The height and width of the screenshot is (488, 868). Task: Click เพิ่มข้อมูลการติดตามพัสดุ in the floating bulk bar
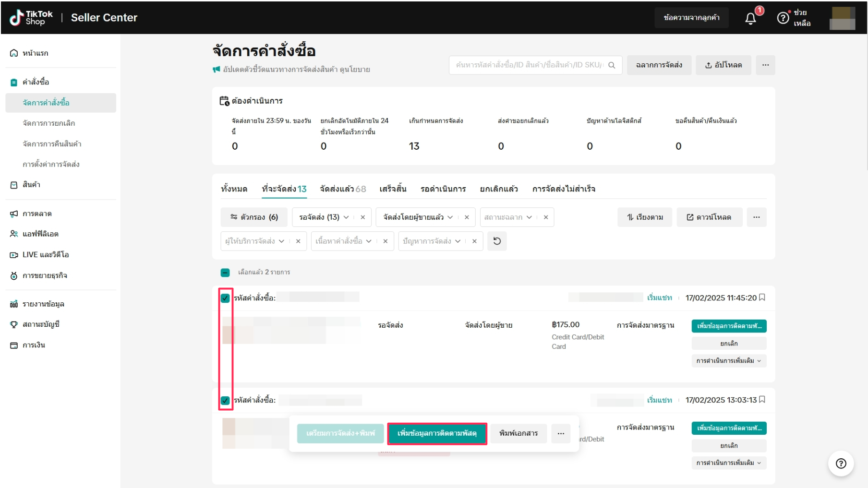point(437,433)
